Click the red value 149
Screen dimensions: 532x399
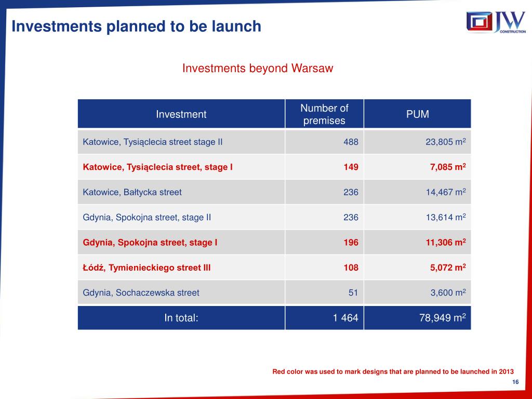coord(351,167)
